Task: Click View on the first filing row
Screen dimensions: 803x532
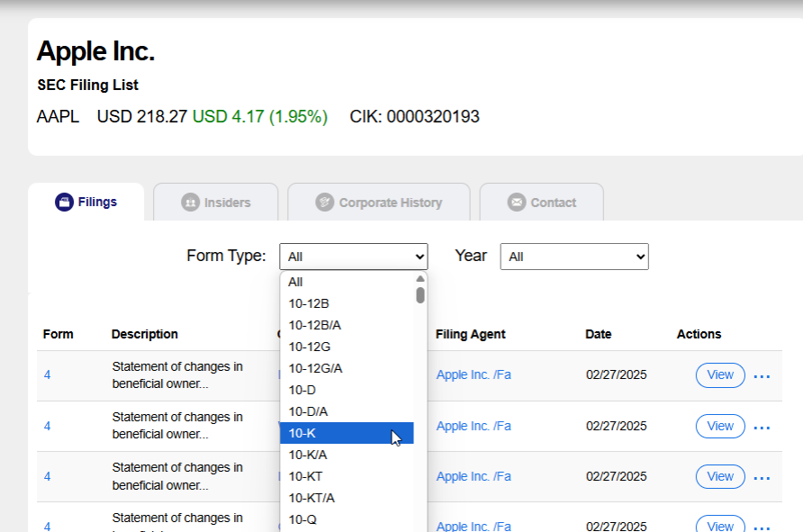Action: pos(719,375)
